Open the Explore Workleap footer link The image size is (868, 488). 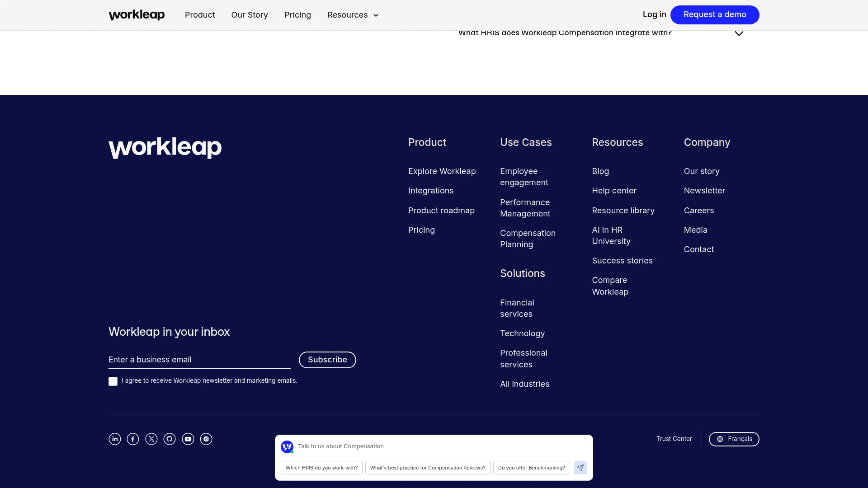[x=442, y=171]
